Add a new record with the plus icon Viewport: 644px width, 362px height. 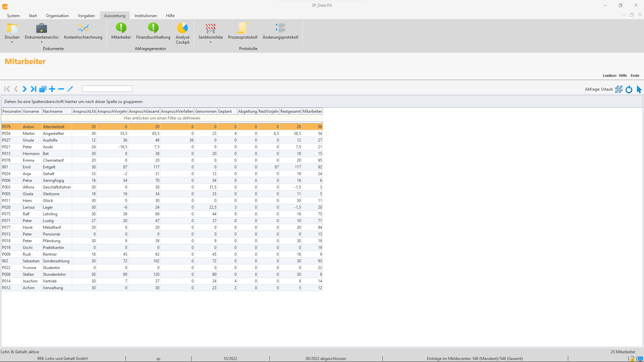(x=52, y=89)
